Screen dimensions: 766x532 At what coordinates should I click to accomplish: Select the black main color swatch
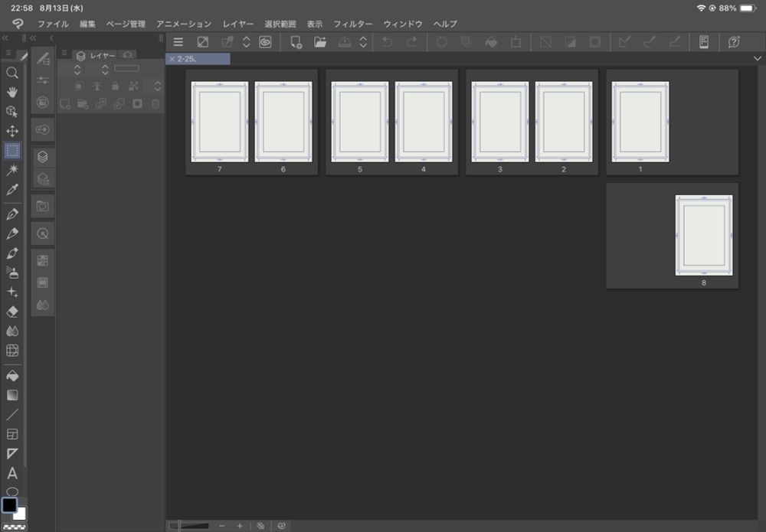pyautogui.click(x=9, y=505)
